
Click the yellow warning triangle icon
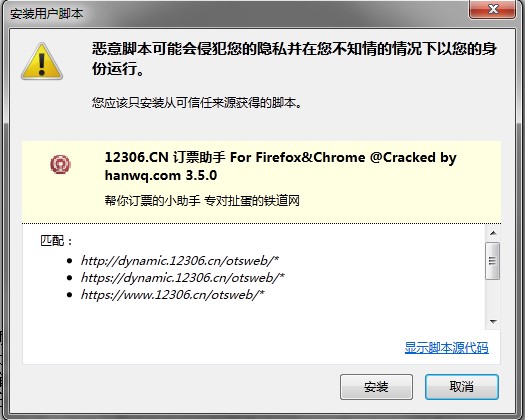pos(42,62)
